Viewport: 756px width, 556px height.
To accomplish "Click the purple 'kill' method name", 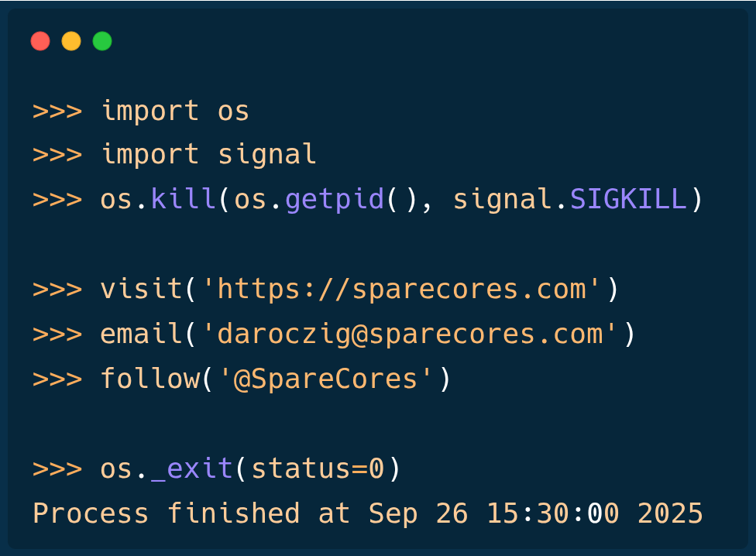I will tap(184, 199).
